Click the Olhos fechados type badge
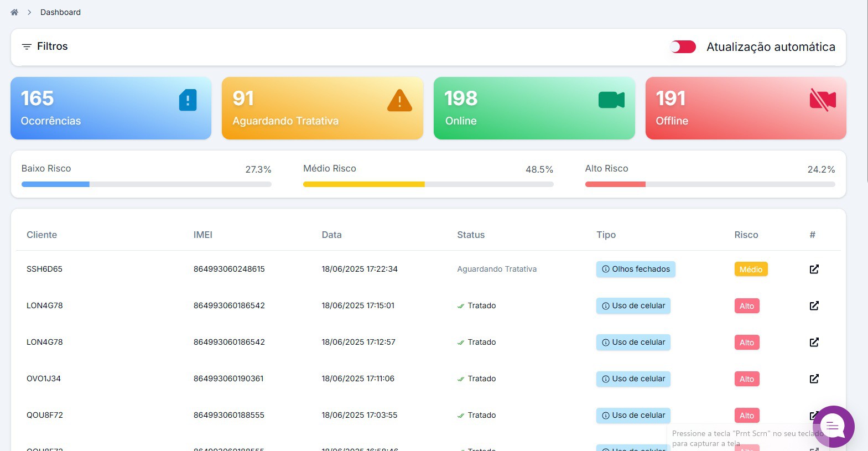The image size is (868, 451). tap(636, 269)
